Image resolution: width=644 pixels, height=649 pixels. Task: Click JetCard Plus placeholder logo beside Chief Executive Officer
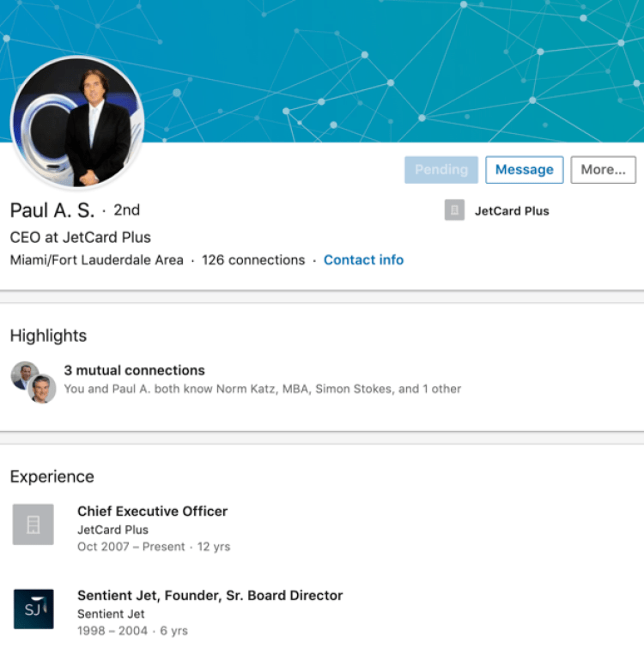click(33, 525)
